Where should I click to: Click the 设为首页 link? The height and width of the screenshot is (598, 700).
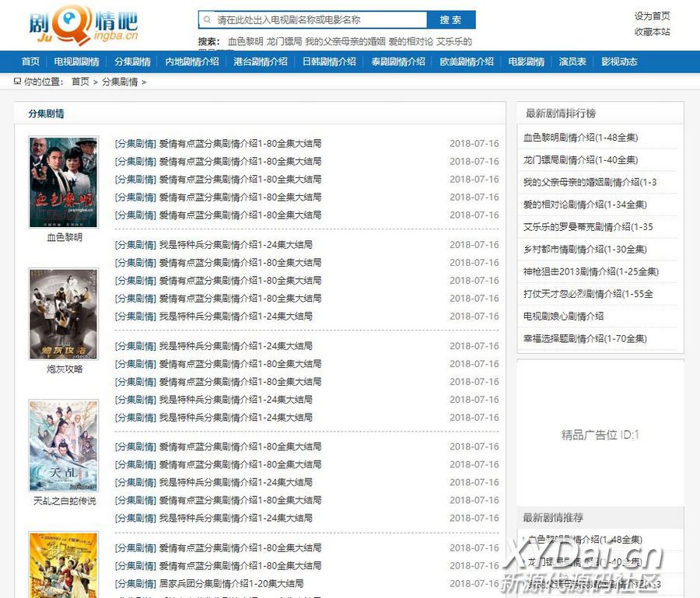[x=652, y=16]
